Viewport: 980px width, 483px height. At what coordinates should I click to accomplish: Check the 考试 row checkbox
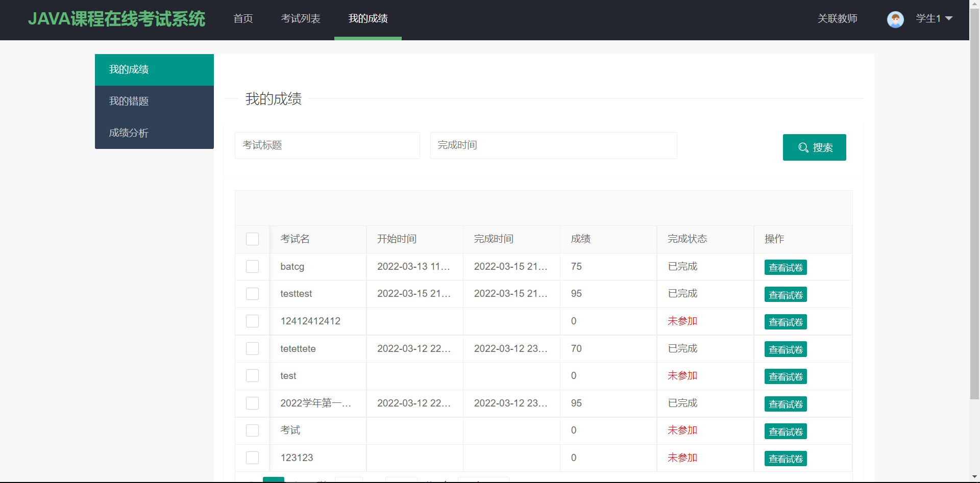pos(252,430)
